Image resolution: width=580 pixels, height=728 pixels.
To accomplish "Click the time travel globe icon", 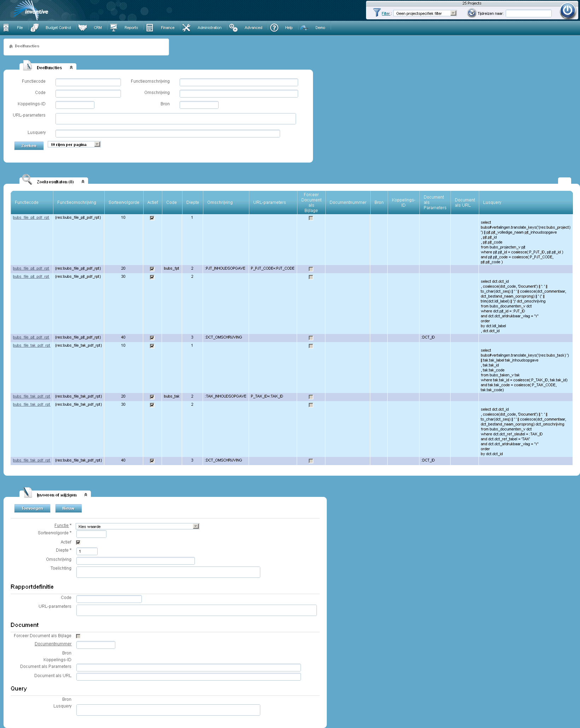I will [x=472, y=13].
